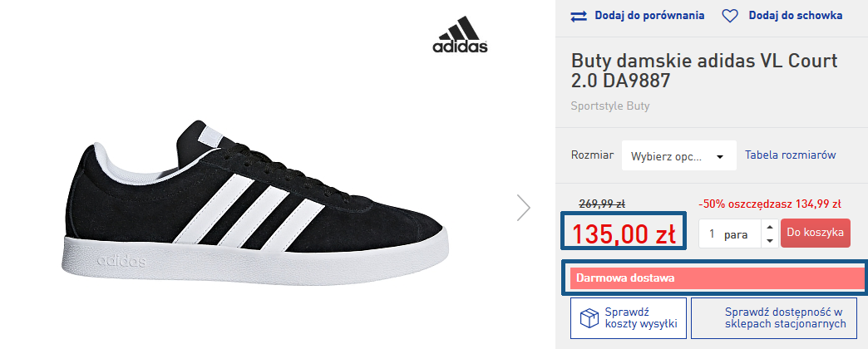This screenshot has width=868, height=349.
Task: Click the Darmowa dostawa banner
Action: (717, 278)
